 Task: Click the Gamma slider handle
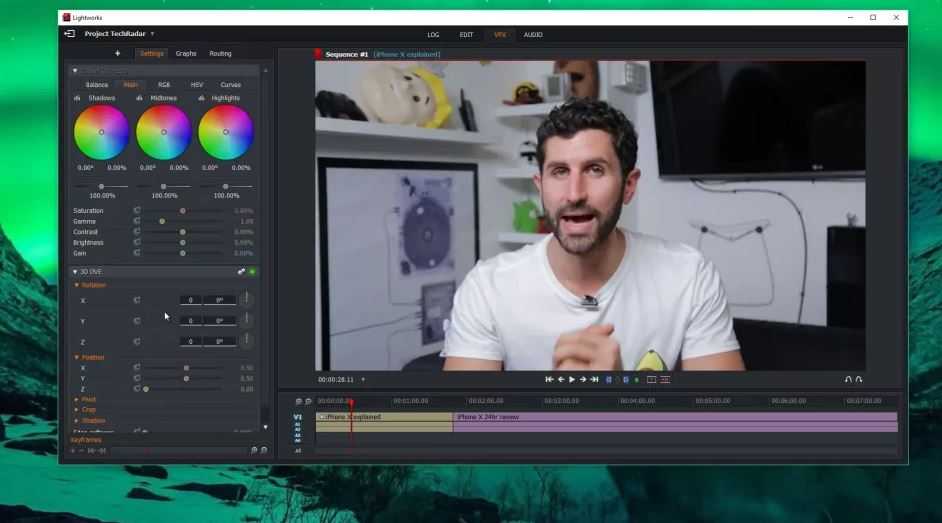coord(162,222)
